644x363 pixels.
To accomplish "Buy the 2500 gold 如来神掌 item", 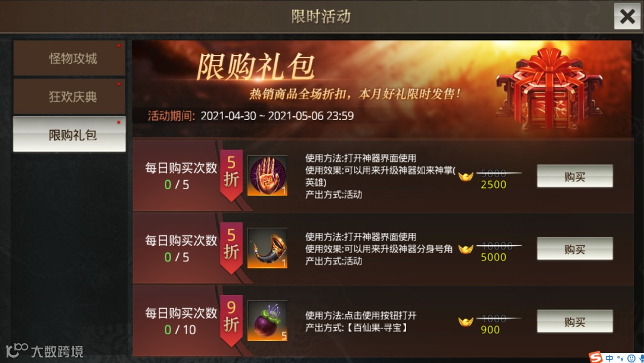I will point(575,176).
